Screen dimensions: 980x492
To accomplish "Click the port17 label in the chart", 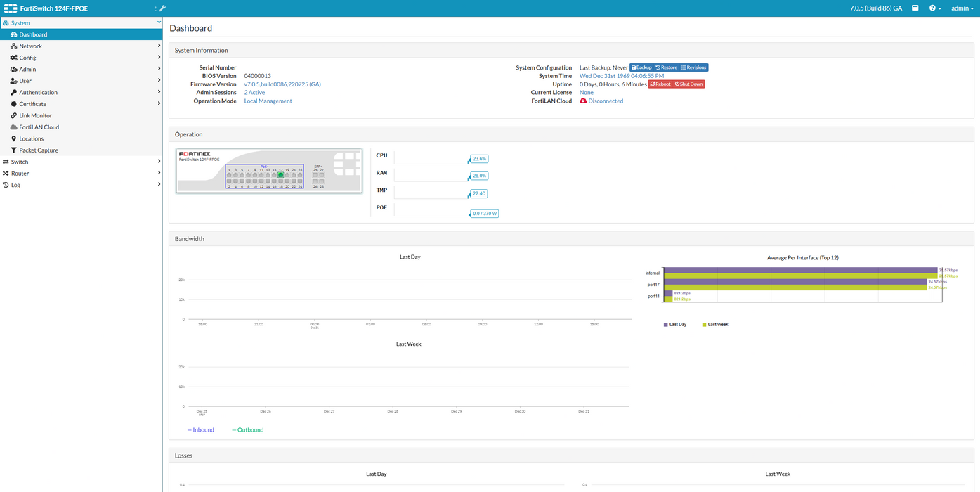I will coord(653,285).
